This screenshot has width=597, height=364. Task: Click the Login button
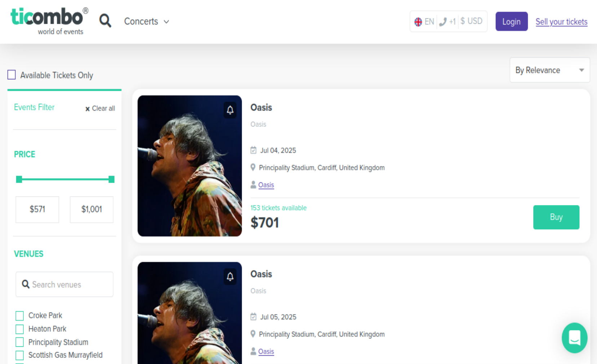pos(511,22)
